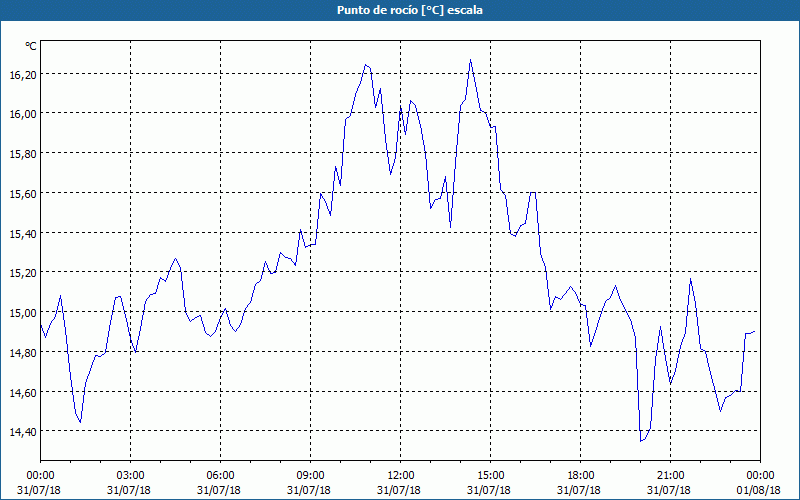The height and width of the screenshot is (500, 800).
Task: Click the 16,00 y-axis label
Action: click(x=23, y=114)
